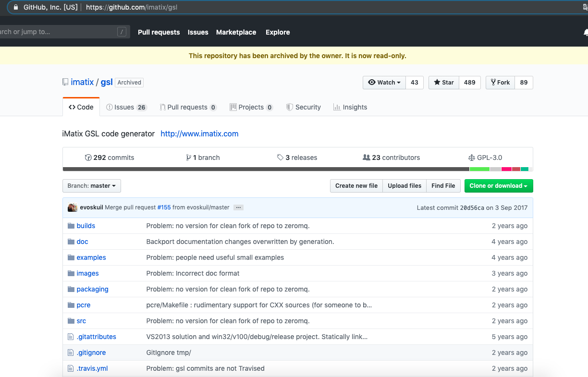The width and height of the screenshot is (588, 377).
Task: Click the .gitattributes file icon
Action: (x=71, y=337)
